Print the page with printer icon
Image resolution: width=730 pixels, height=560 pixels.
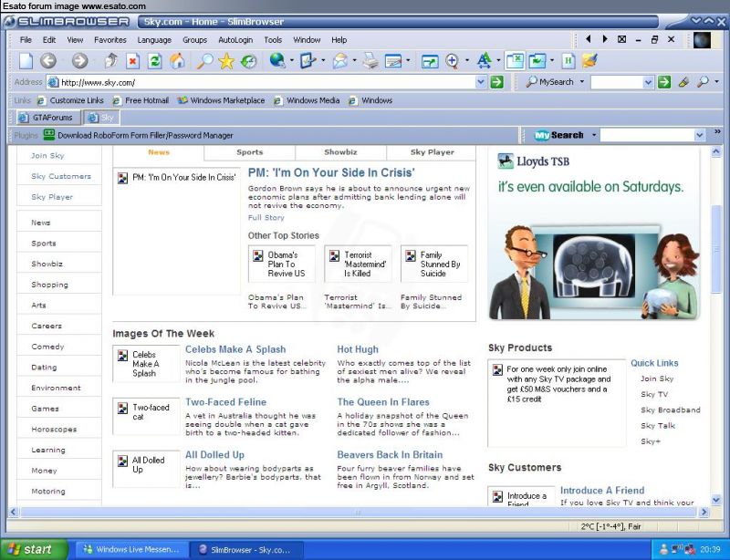(x=370, y=61)
